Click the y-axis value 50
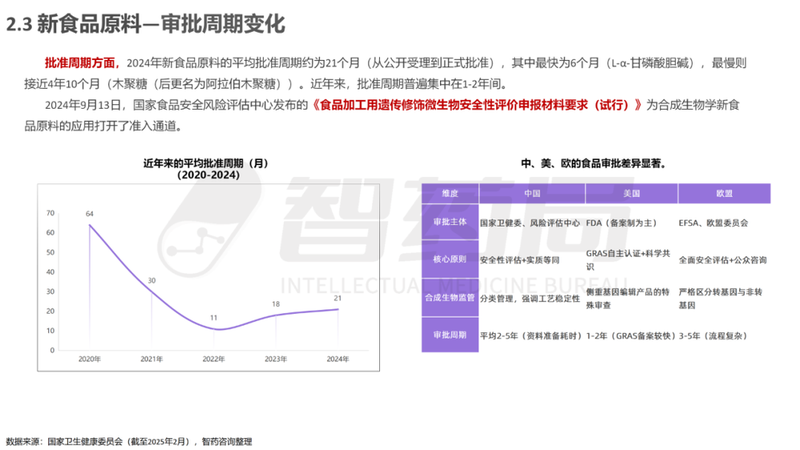800x450 pixels. coord(51,253)
